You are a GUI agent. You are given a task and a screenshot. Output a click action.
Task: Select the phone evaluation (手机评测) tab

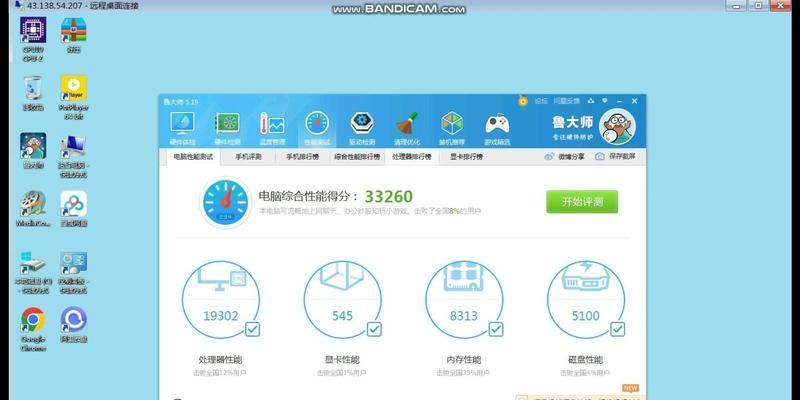[248, 157]
